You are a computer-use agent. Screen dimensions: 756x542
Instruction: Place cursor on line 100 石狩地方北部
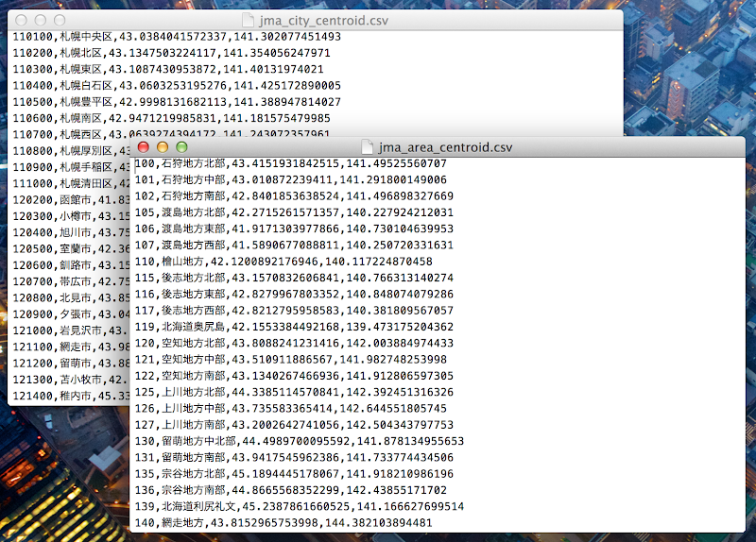(291, 163)
